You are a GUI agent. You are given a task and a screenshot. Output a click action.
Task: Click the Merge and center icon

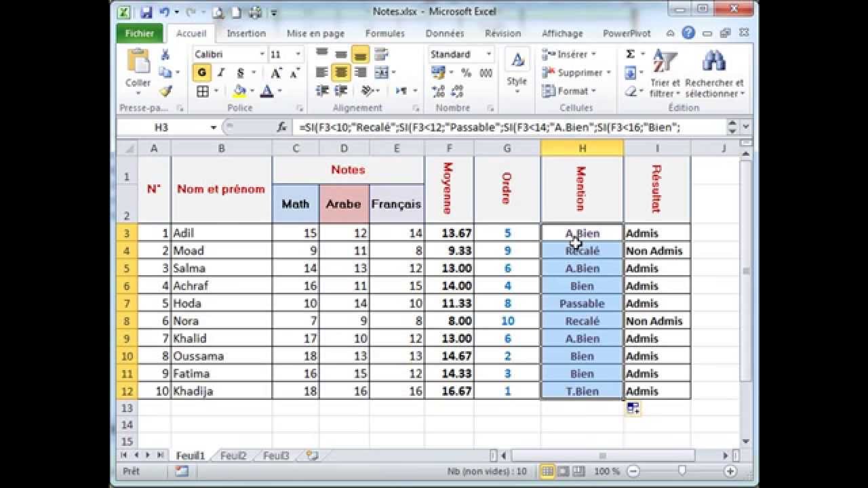point(380,73)
